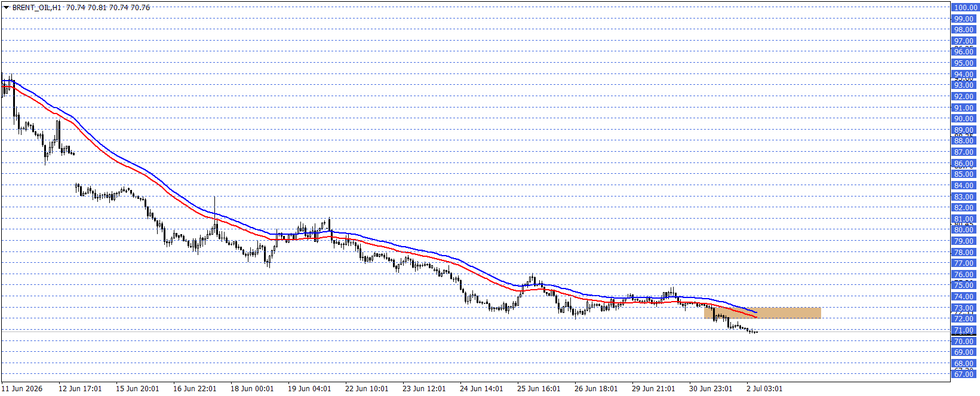
Task: Click the 71.00 price level label
Action: pos(963,330)
